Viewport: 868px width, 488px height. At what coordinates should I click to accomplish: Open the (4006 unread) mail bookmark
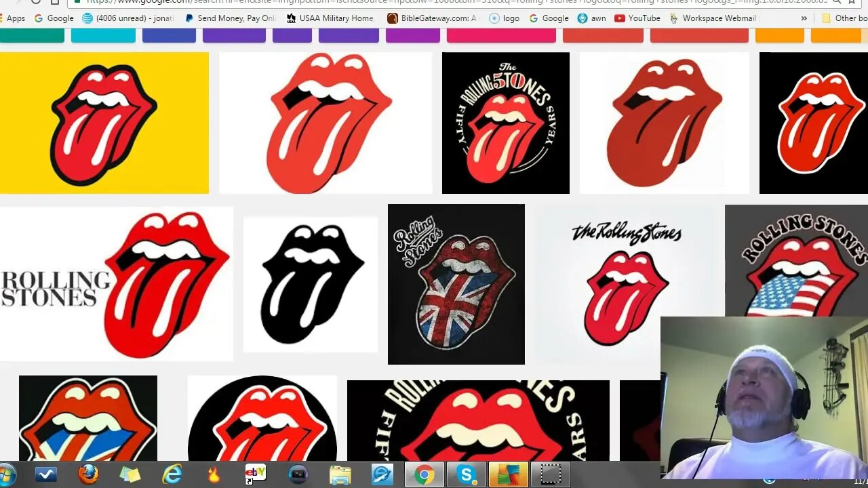coord(127,18)
